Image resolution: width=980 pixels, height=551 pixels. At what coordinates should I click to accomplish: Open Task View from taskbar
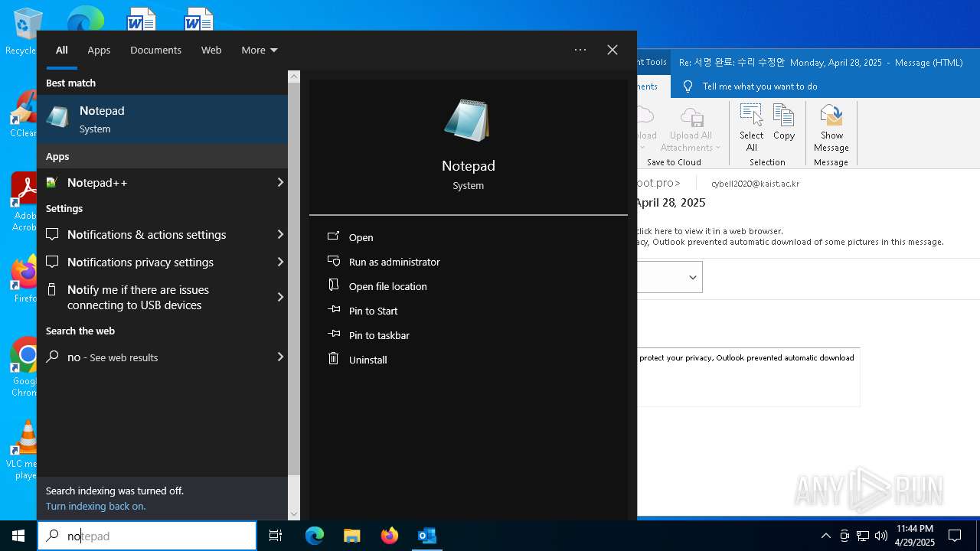coord(276,536)
